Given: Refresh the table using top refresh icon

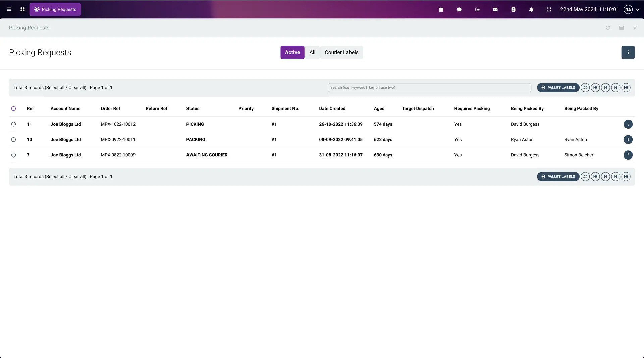Looking at the screenshot, I should click(x=585, y=88).
